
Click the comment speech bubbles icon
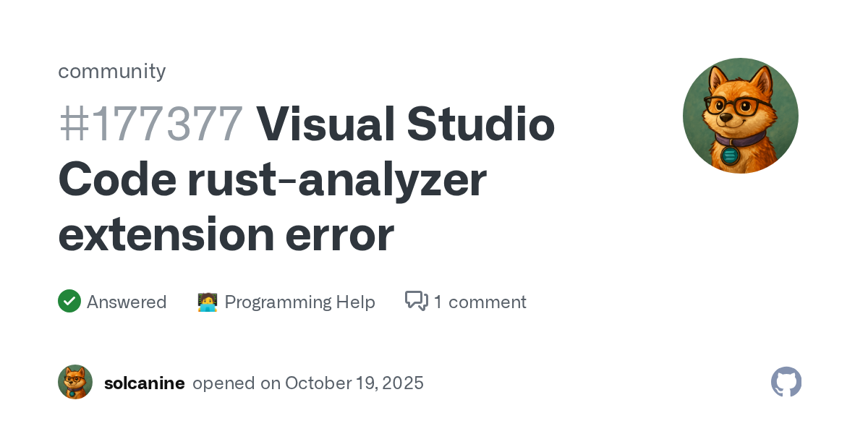[x=417, y=301]
